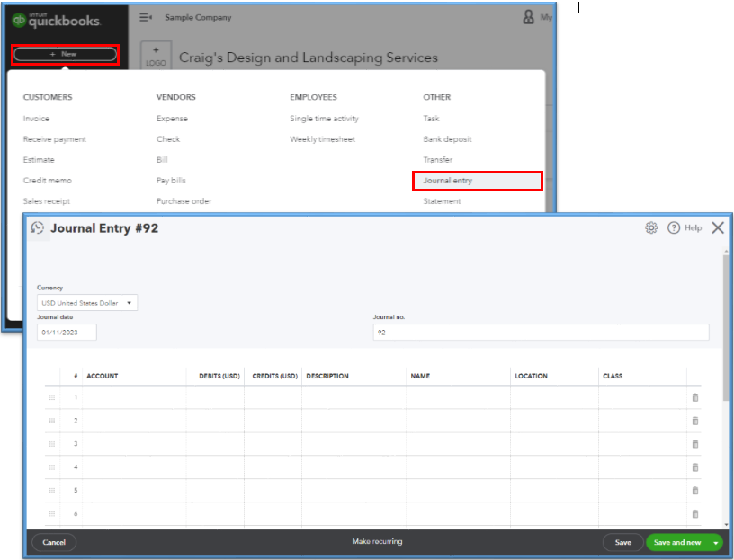734x560 pixels.
Task: Click Debits cell in line 1
Action: click(215, 397)
